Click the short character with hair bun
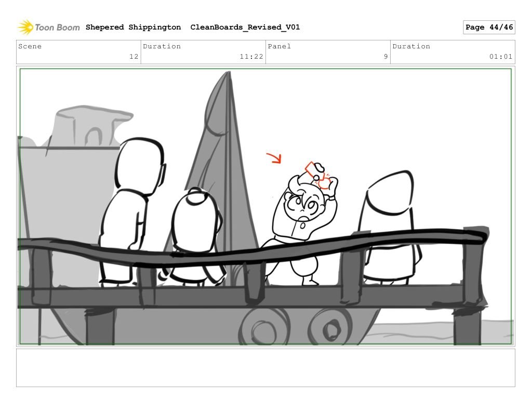Screen dimensions: 532x411 point(195,223)
